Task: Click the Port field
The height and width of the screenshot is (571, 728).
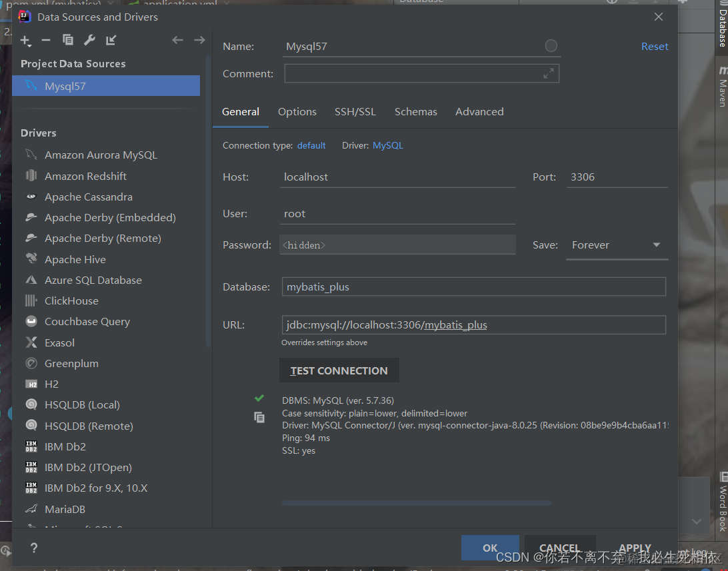Action: (x=617, y=177)
